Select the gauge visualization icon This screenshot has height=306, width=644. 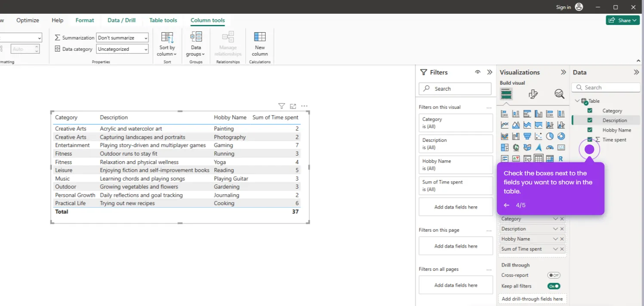click(x=550, y=147)
